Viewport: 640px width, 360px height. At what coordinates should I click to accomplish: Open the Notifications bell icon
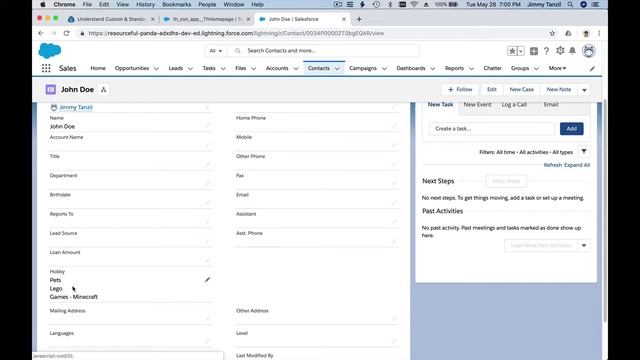573,51
